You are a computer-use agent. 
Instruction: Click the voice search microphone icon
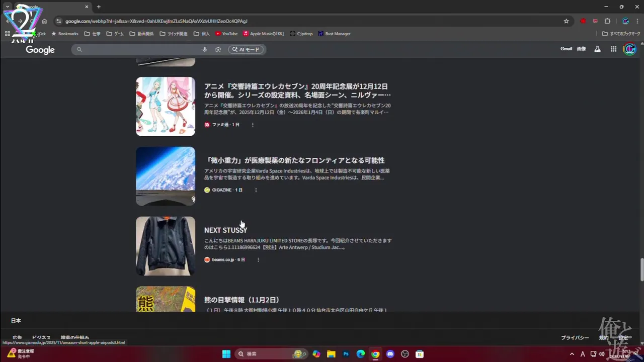click(x=204, y=49)
